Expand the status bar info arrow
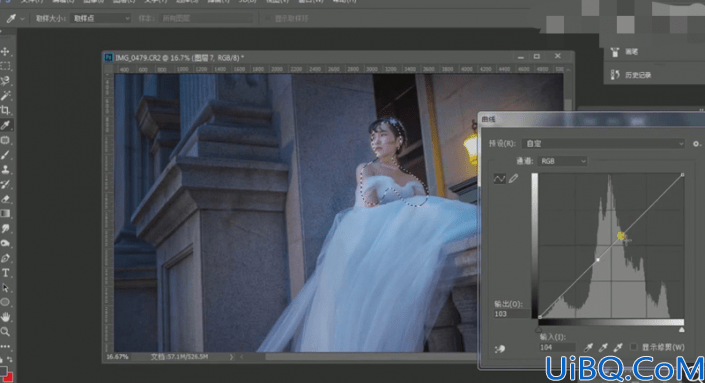The width and height of the screenshot is (705, 383). tap(231, 357)
